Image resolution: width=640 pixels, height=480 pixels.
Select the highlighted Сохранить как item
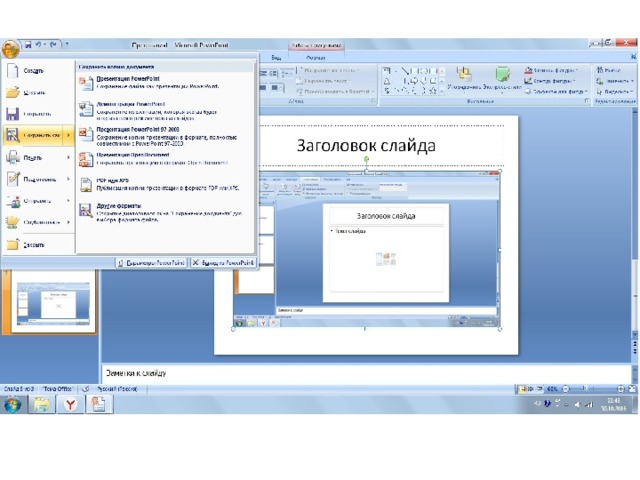(x=38, y=135)
